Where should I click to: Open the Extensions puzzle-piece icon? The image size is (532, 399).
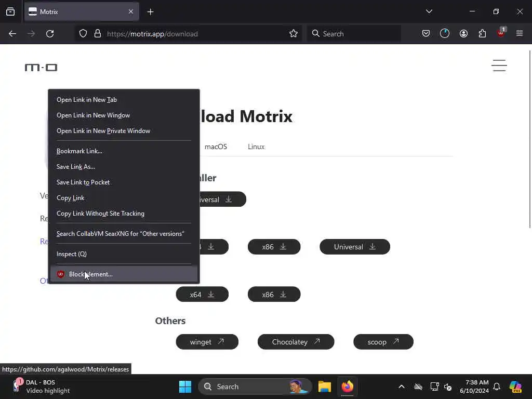(x=482, y=34)
